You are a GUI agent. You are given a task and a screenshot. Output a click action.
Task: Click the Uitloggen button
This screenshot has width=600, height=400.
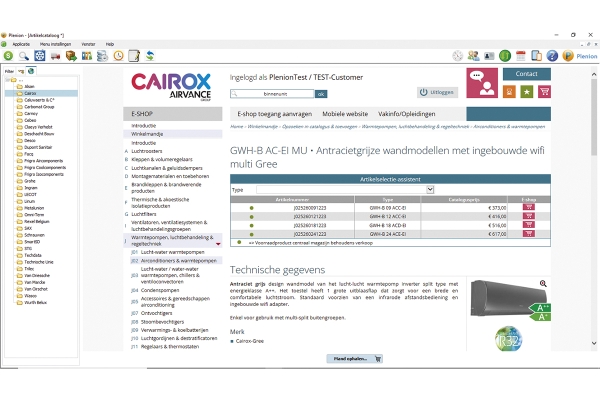[437, 93]
